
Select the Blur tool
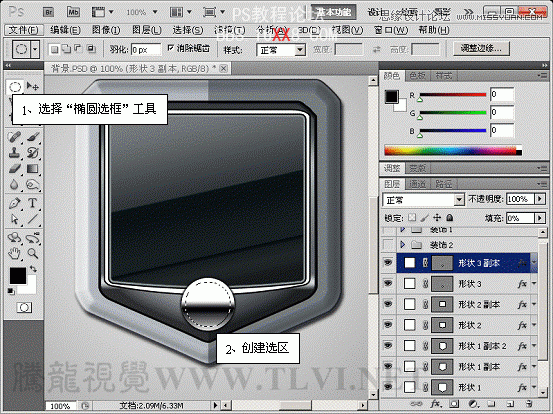14,185
